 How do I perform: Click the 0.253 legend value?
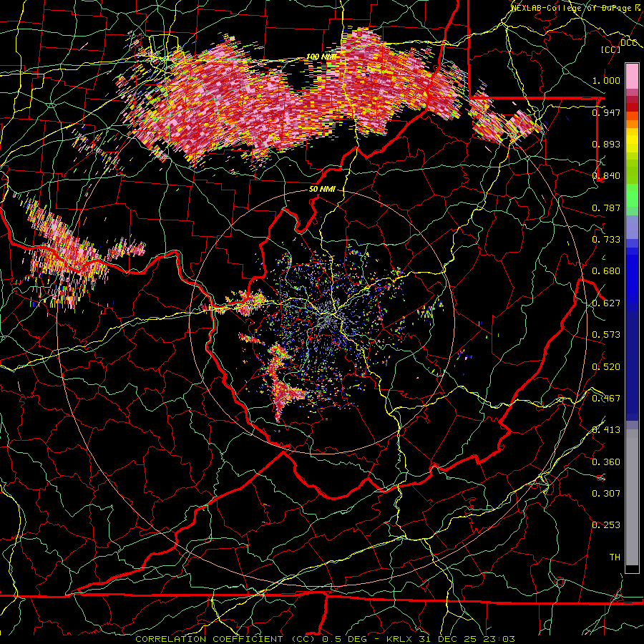click(606, 525)
